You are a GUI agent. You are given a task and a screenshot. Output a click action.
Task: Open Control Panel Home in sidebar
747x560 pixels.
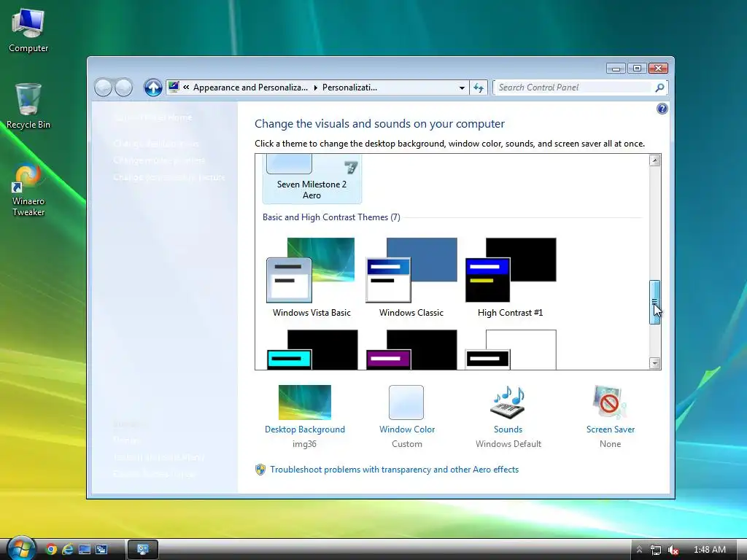tap(153, 117)
